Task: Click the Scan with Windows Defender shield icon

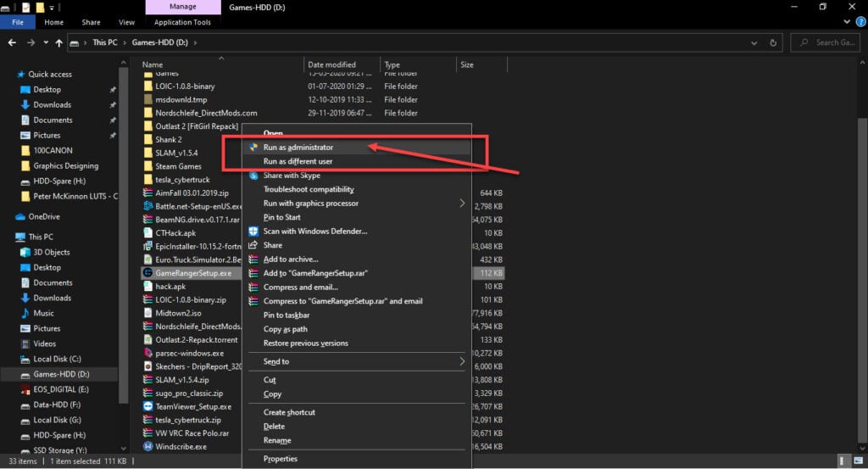Action: tap(253, 232)
